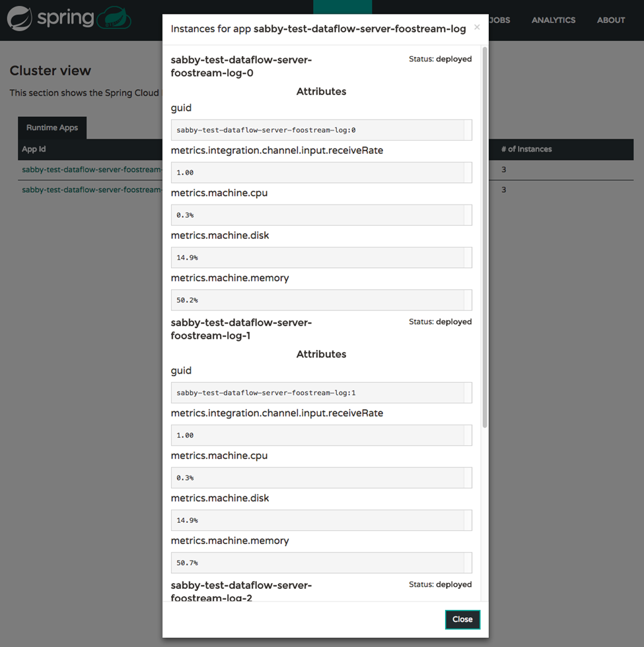Click the App Id column header
Screen dimensions: 644x647
point(34,149)
